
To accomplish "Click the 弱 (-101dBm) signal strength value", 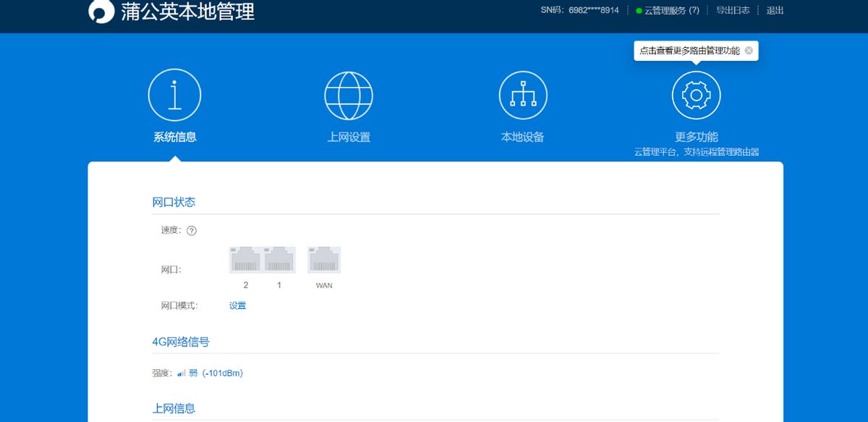I will (x=216, y=374).
